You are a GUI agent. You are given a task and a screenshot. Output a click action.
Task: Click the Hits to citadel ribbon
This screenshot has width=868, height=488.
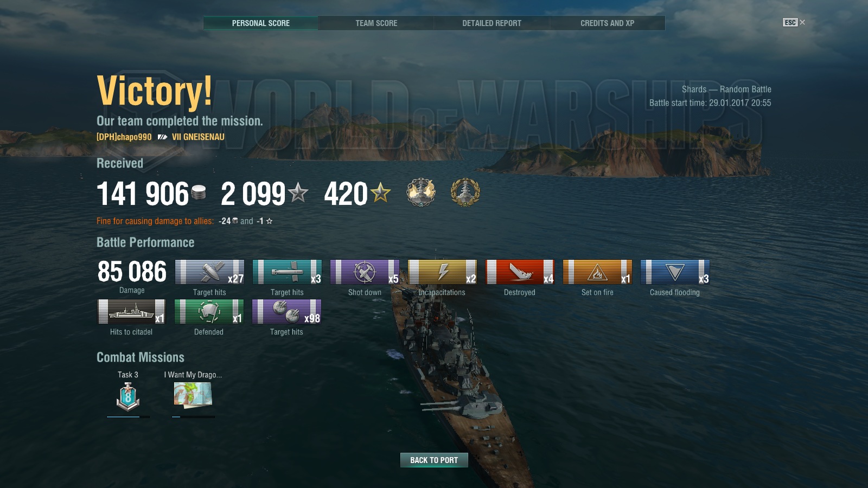coord(131,312)
